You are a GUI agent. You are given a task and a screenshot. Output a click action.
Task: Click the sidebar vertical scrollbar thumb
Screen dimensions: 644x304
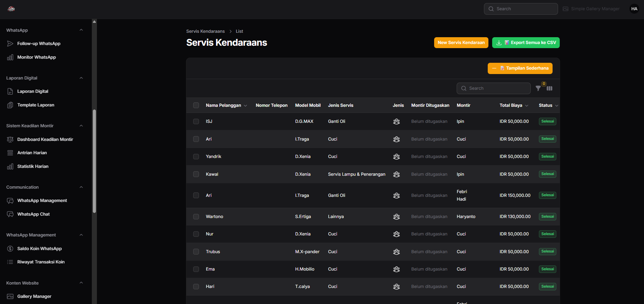(94, 161)
